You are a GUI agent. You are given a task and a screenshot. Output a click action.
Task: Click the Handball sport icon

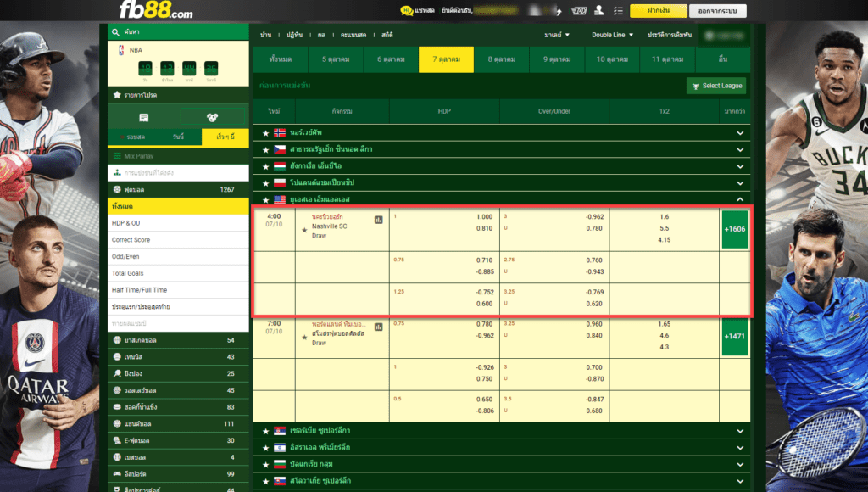(117, 424)
